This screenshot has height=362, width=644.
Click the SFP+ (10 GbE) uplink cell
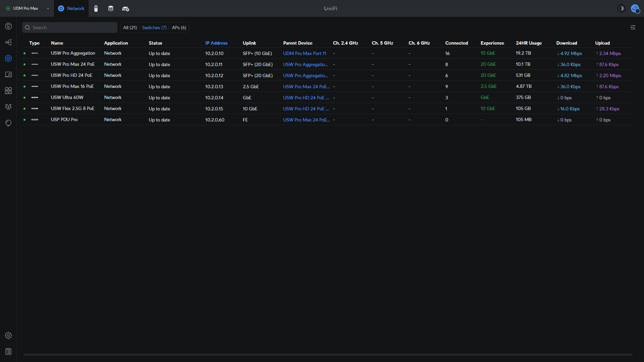[257, 53]
